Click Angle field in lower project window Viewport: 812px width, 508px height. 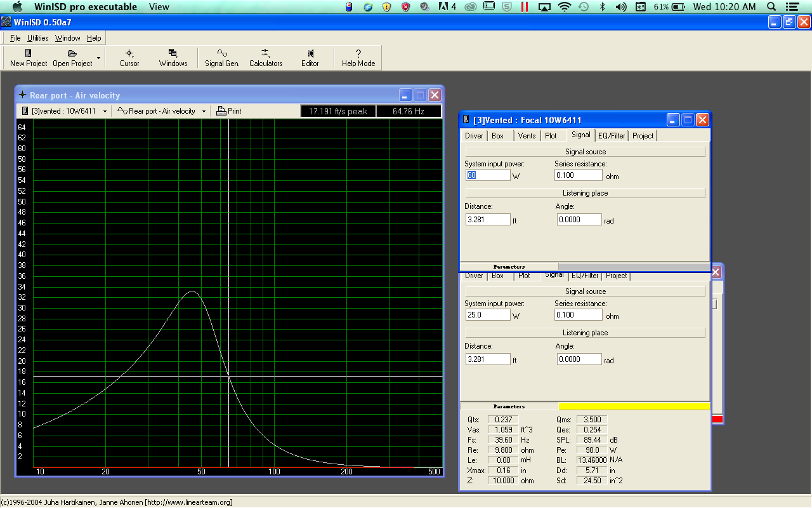579,359
